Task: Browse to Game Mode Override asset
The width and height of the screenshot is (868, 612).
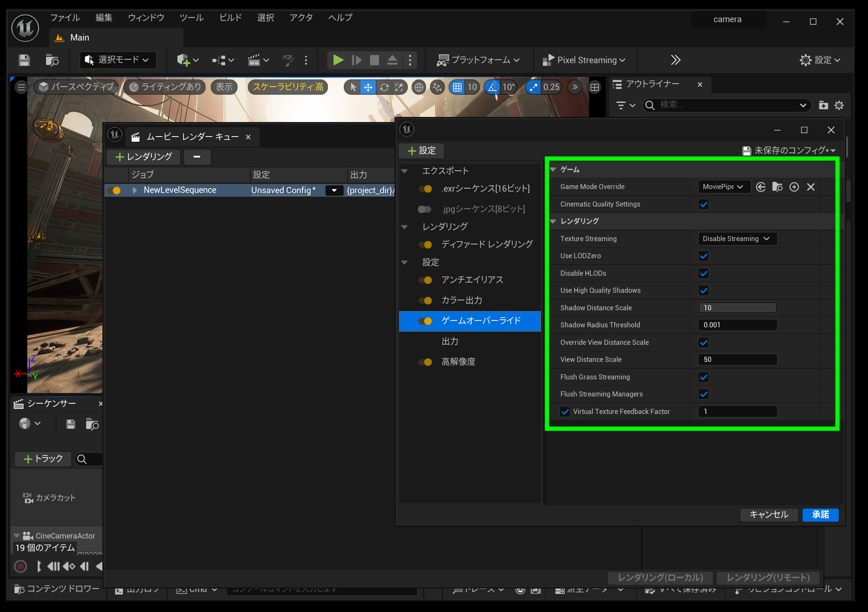Action: coord(777,187)
